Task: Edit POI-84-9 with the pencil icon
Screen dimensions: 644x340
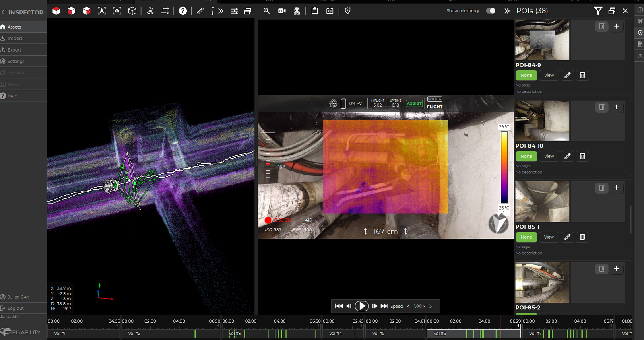Action: (567, 75)
